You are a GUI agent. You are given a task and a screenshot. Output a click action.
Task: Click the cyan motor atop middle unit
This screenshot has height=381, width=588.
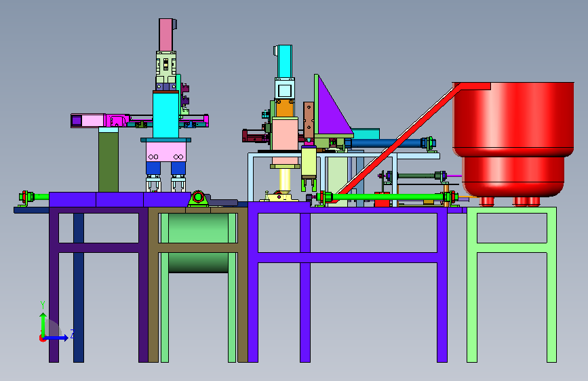coord(284,62)
